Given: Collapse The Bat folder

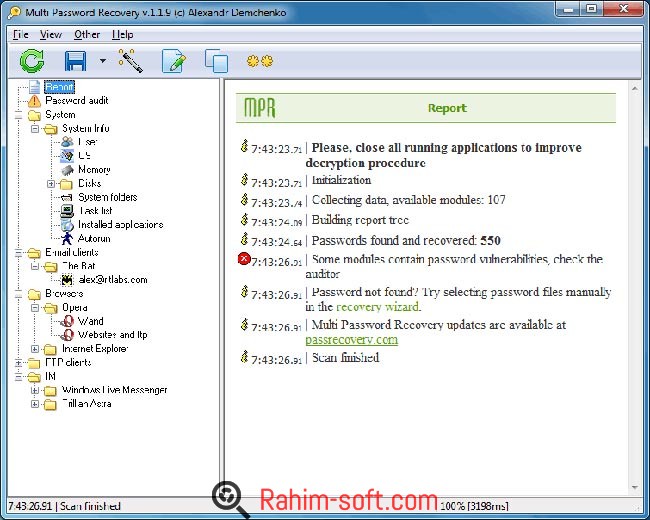Looking at the screenshot, I should click(x=35, y=266).
